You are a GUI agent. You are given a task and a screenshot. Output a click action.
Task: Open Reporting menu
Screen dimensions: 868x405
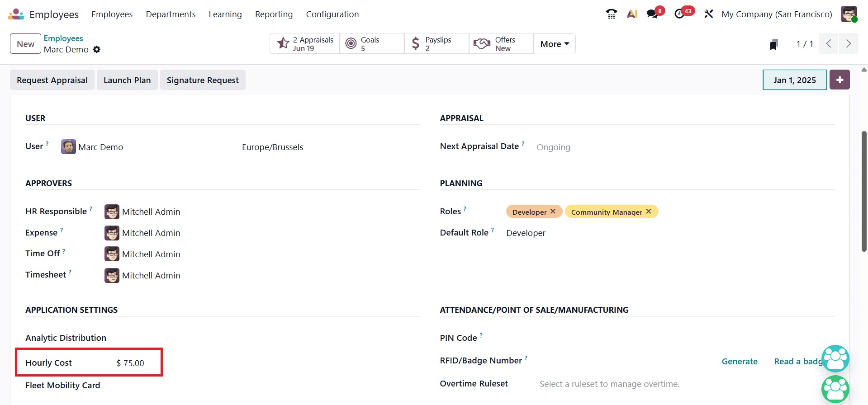point(274,14)
